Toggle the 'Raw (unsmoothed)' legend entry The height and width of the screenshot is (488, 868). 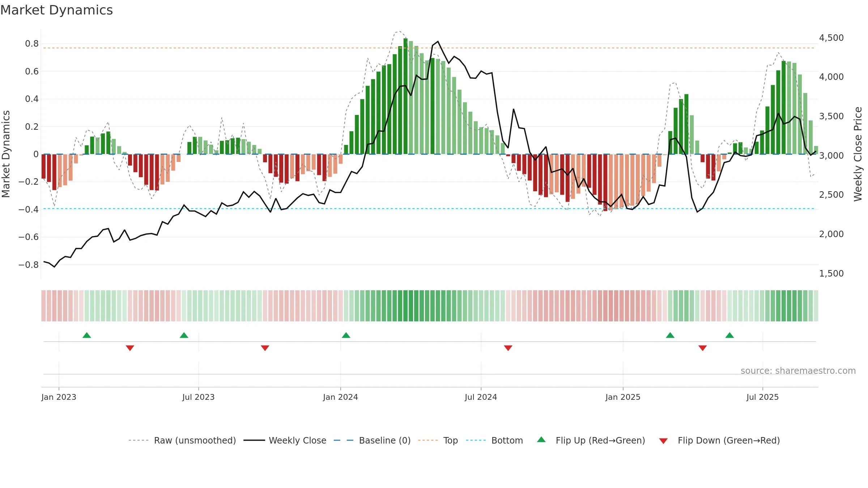coord(182,440)
